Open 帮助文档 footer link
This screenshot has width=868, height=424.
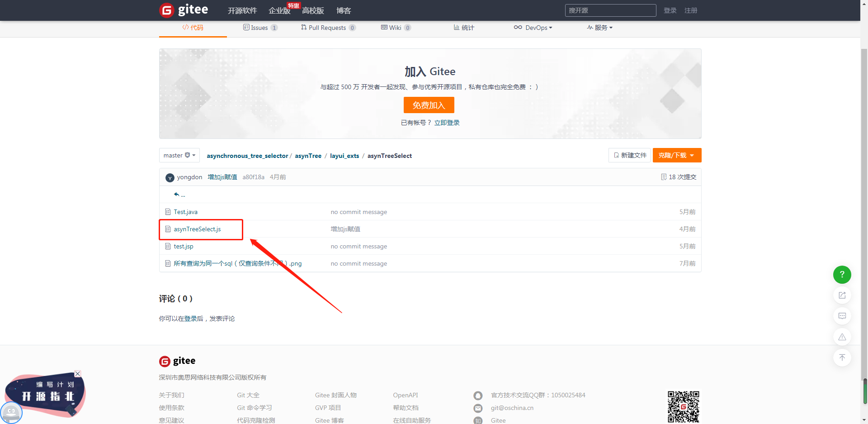pyautogui.click(x=406, y=408)
